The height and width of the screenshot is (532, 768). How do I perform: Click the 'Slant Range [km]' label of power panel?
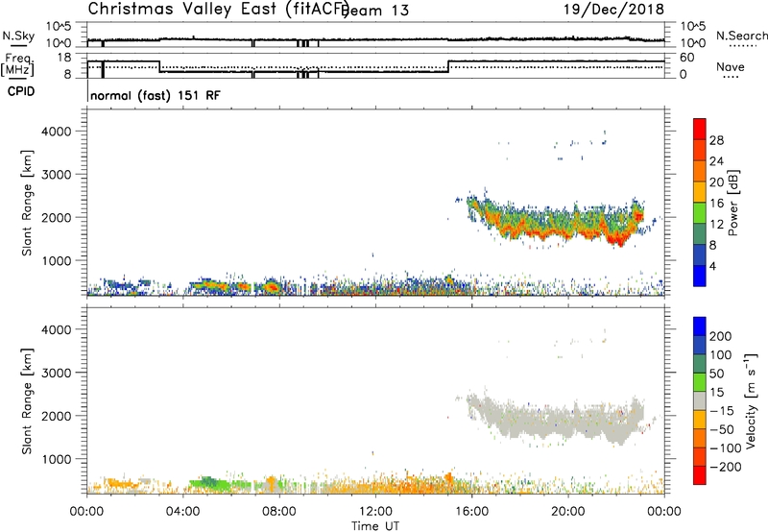pos(27,203)
